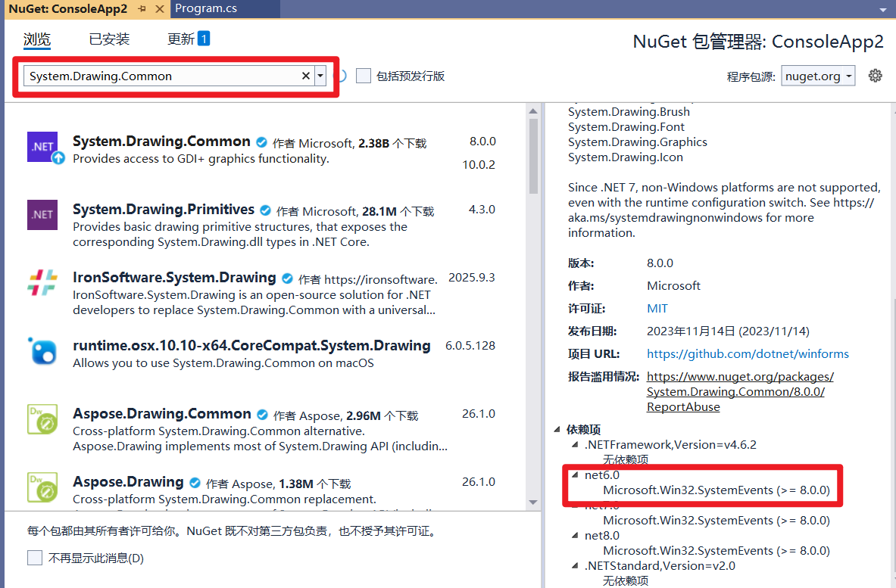Select IronSoftware.System.Drawing package title

174,278
